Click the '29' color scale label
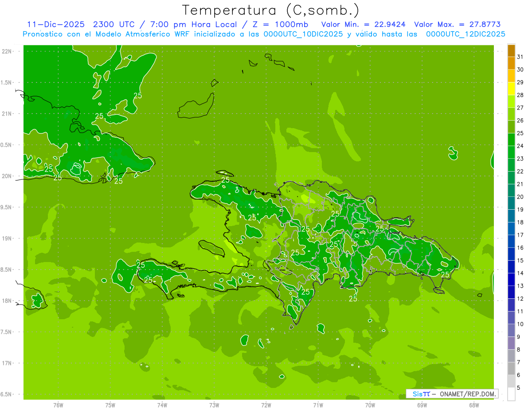 pyautogui.click(x=520, y=82)
